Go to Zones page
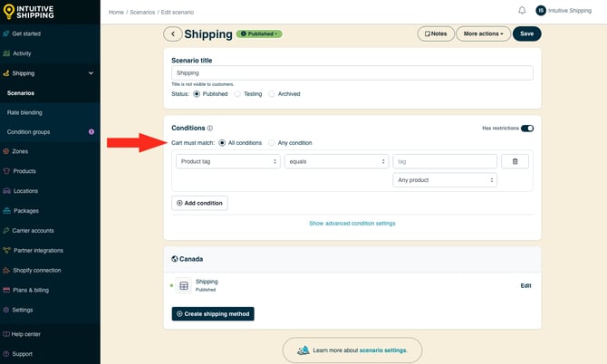The width and height of the screenshot is (607, 364). (20, 151)
